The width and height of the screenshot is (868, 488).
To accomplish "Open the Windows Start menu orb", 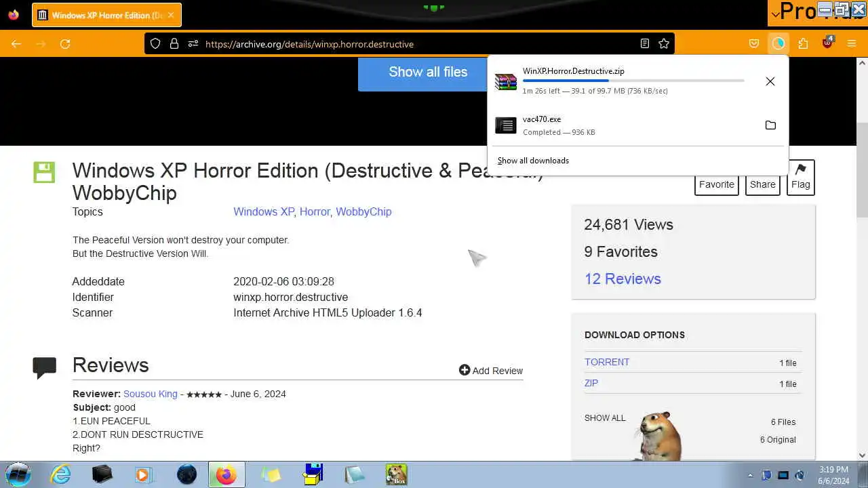I will 18,474.
